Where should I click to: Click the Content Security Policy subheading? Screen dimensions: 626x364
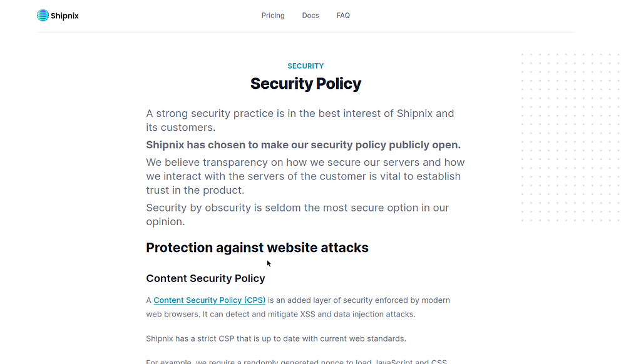tap(205, 278)
